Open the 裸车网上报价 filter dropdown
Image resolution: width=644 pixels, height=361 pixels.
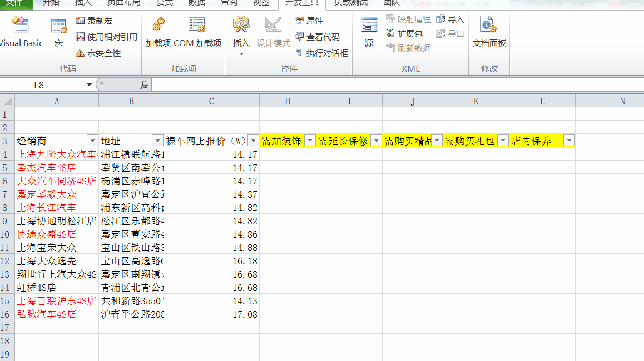[254, 141]
